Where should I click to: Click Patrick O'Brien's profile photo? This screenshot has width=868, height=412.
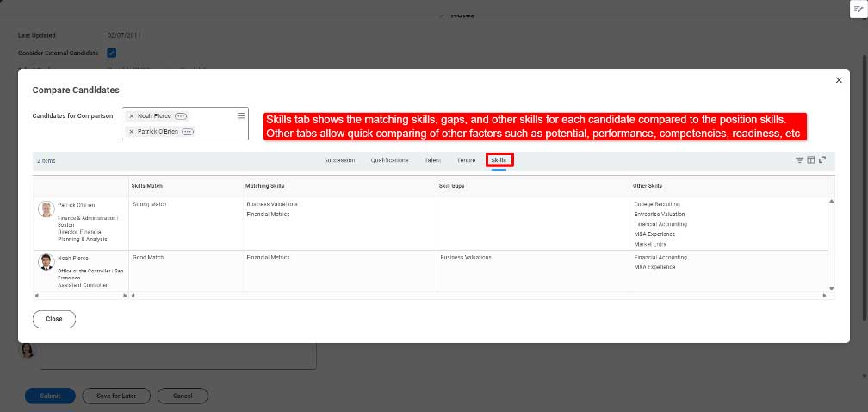pyautogui.click(x=46, y=209)
